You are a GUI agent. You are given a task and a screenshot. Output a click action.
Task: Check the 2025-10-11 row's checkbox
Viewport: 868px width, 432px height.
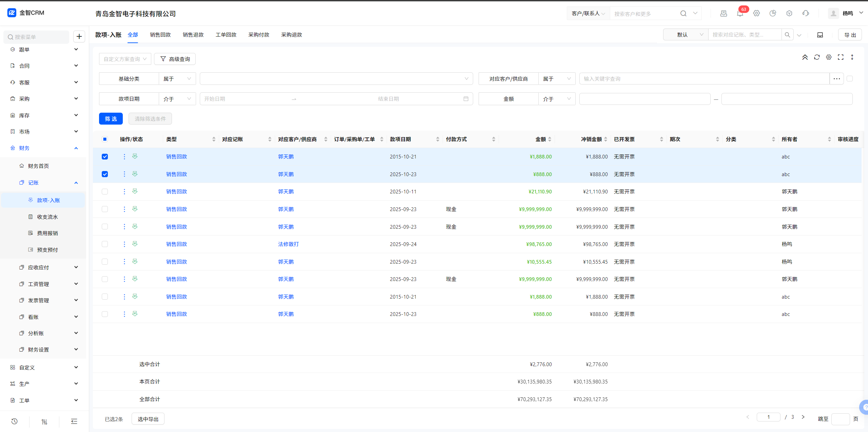pos(105,192)
